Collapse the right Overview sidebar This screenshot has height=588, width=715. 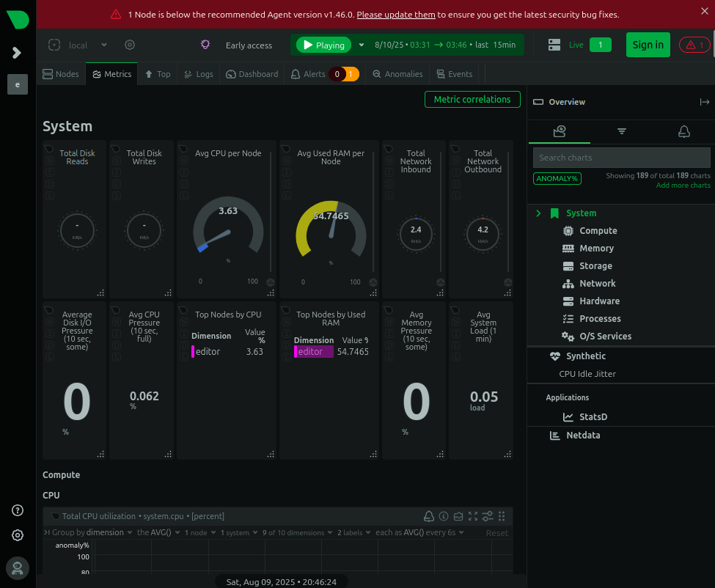(x=705, y=102)
